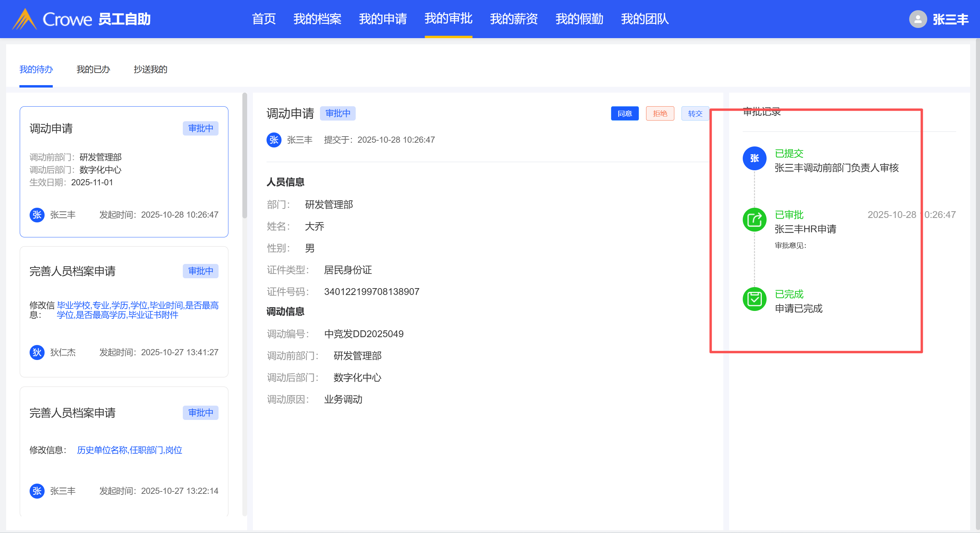Open 我的团队 in top navigation
980x533 pixels.
tap(644, 19)
